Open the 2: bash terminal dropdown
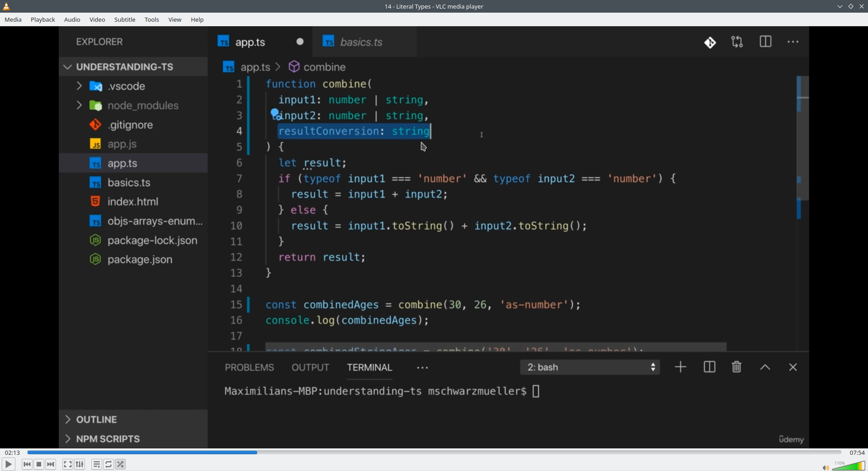Image resolution: width=868 pixels, height=471 pixels. pos(590,367)
